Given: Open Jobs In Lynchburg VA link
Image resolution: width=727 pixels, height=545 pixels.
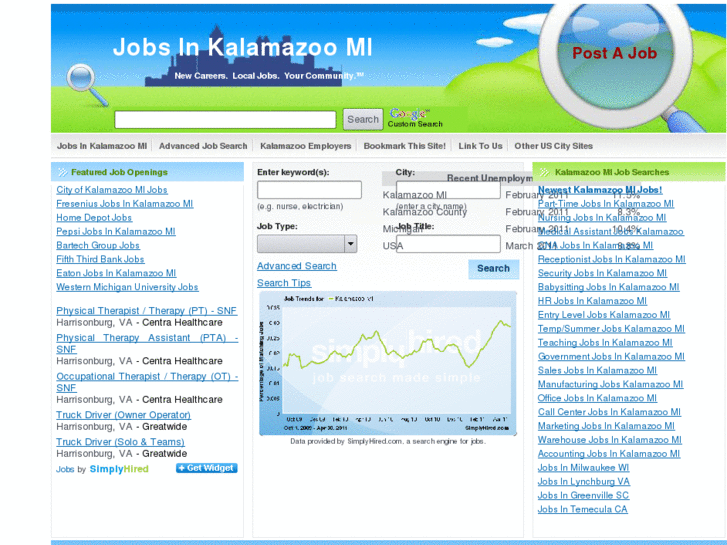Looking at the screenshot, I should click(x=584, y=482).
